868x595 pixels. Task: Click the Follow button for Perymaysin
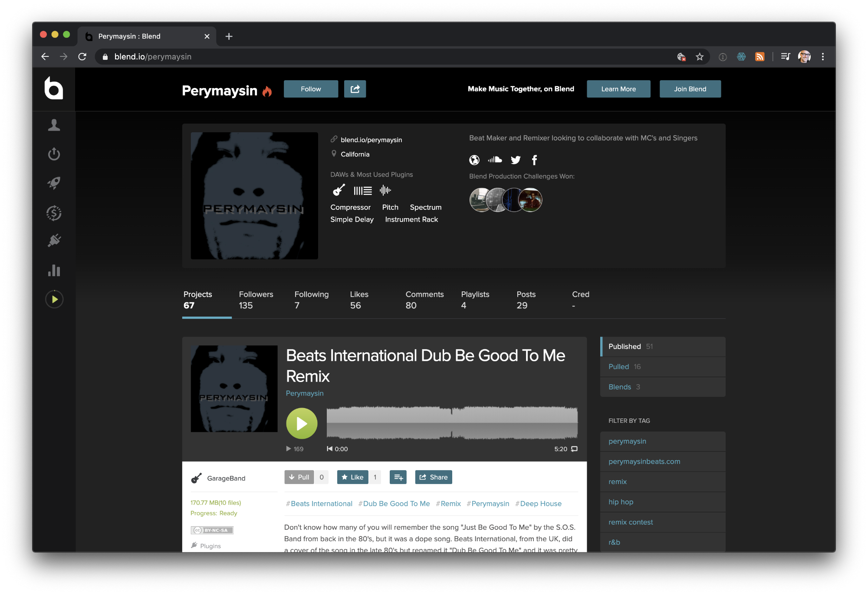click(x=311, y=89)
